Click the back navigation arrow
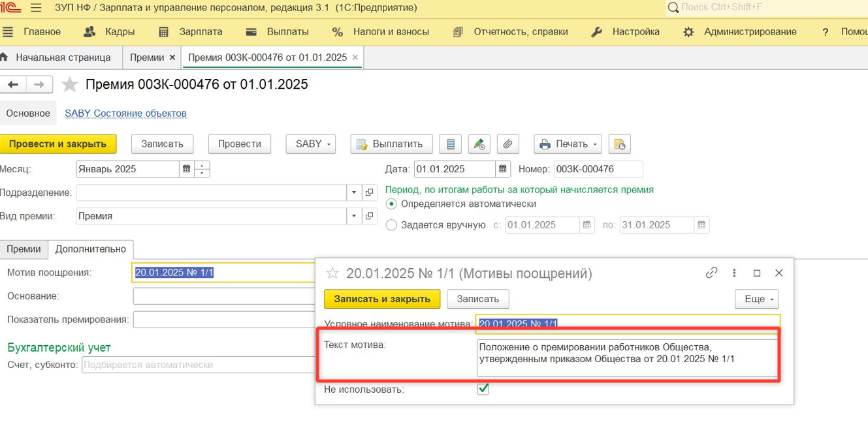 [13, 85]
